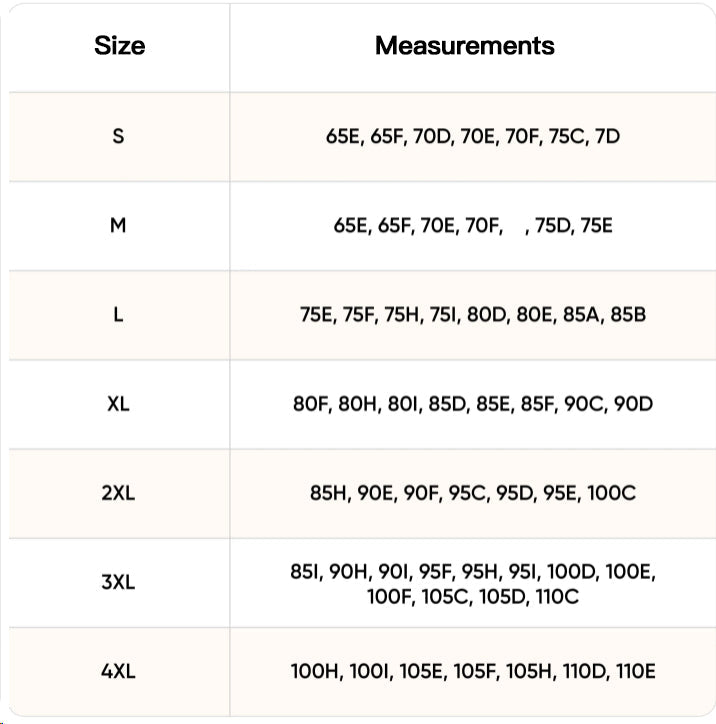The image size is (716, 724).
Task: Click the 100D measurement in 3XL row
Action: point(573,572)
